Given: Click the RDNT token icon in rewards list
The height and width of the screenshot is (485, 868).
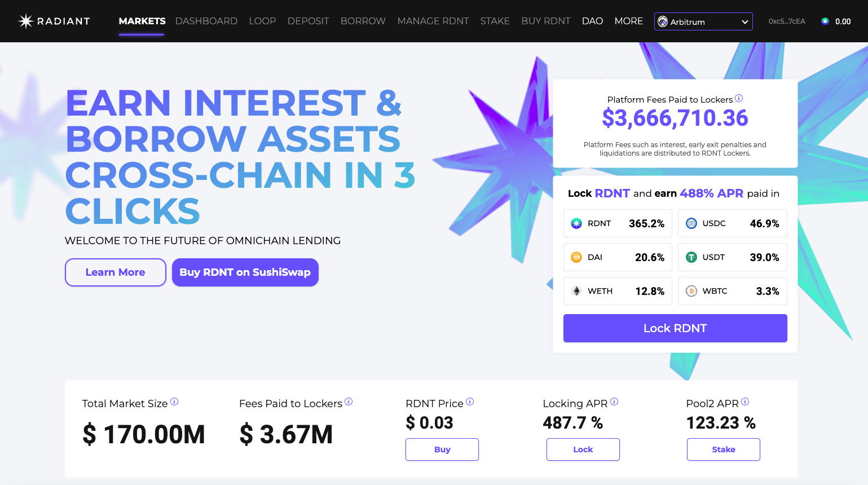Looking at the screenshot, I should coord(576,223).
